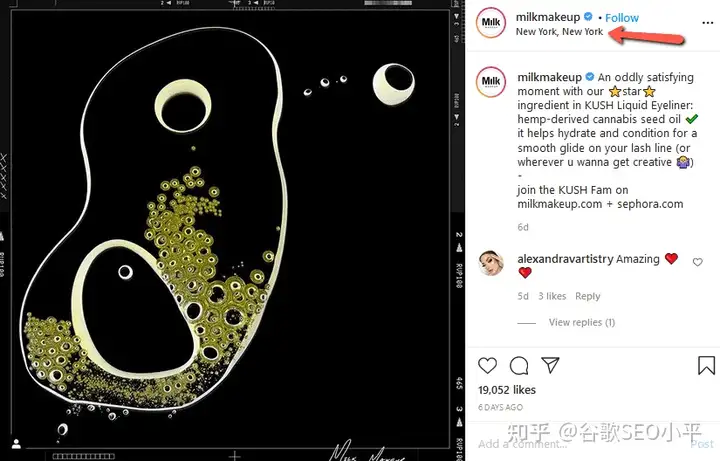
Task: Open the three-dot more options menu
Action: click(x=708, y=23)
